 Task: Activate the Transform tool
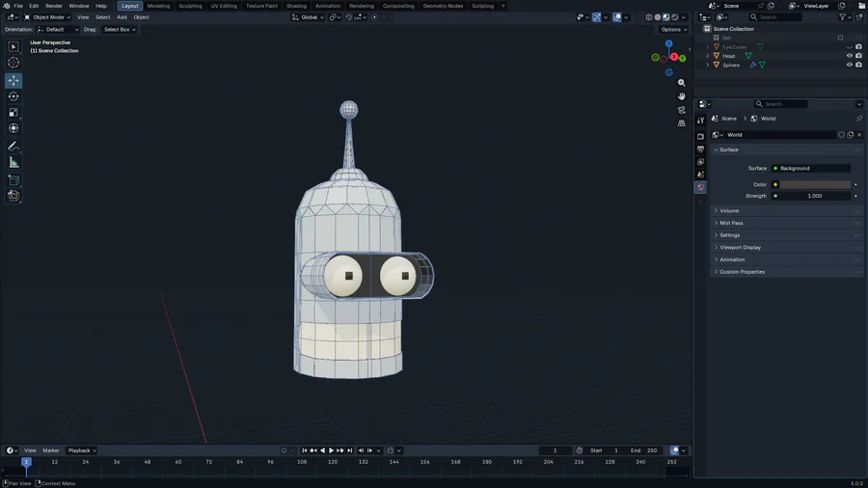pos(14,128)
